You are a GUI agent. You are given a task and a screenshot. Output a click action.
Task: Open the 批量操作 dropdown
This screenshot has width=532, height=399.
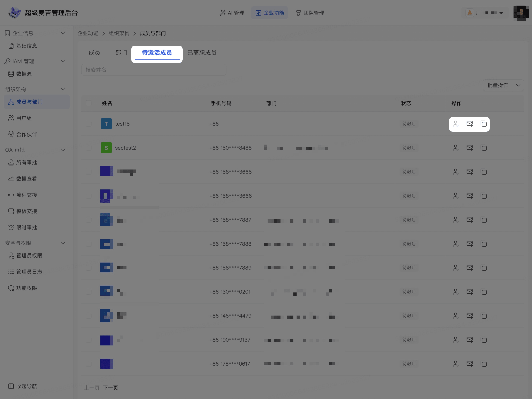503,85
